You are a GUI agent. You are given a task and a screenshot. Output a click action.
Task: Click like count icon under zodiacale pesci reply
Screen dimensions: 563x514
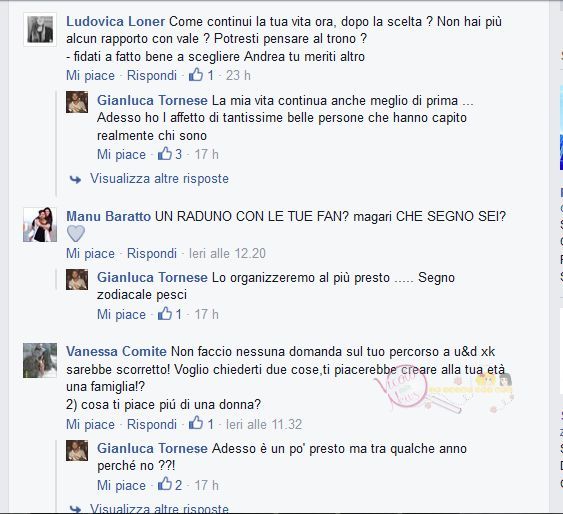(x=165, y=314)
